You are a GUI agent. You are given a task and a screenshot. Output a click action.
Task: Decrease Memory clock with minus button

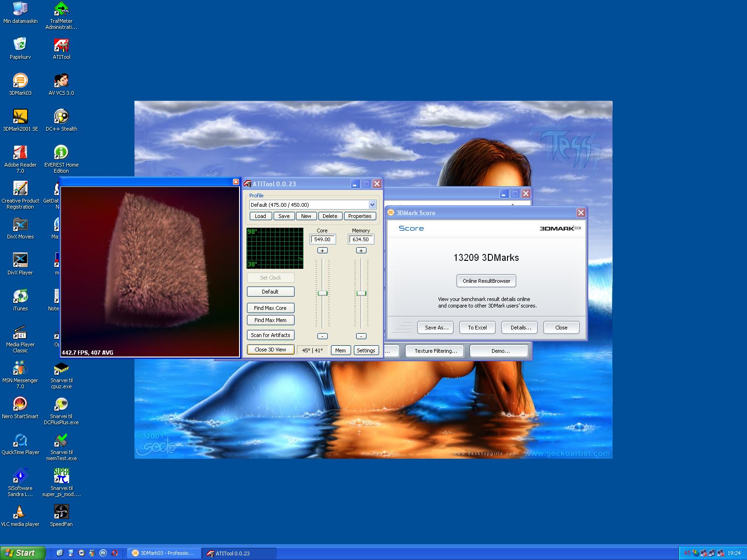point(361,336)
